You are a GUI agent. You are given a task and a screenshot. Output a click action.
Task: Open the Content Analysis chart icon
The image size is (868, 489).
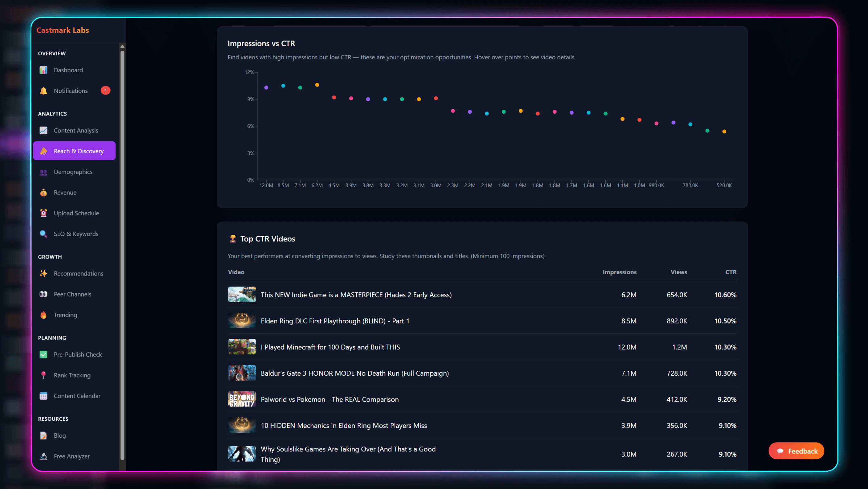tap(44, 130)
